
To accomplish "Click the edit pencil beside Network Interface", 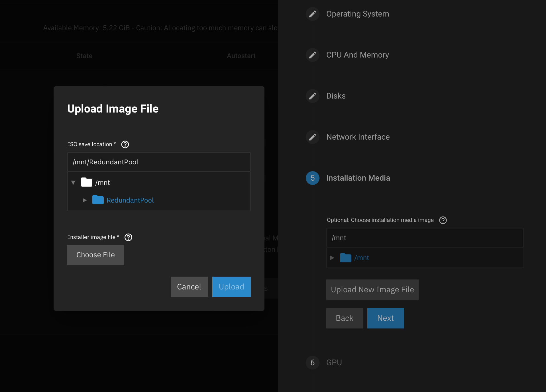I will tap(312, 137).
